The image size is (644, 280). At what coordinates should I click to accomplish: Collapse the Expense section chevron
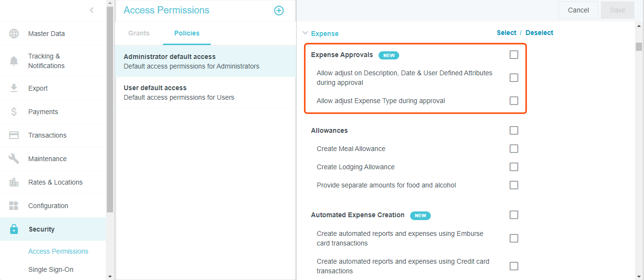(x=305, y=34)
